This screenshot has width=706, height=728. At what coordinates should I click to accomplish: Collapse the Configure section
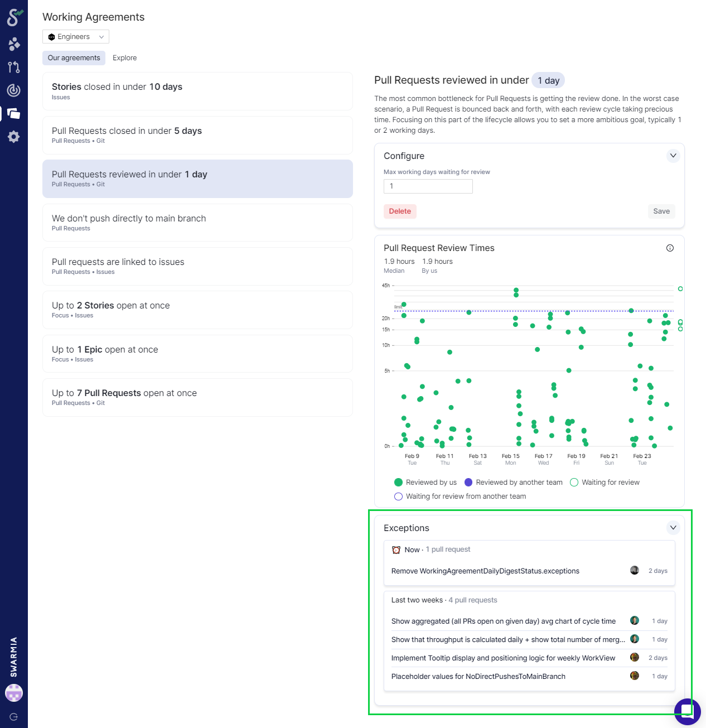[673, 156]
